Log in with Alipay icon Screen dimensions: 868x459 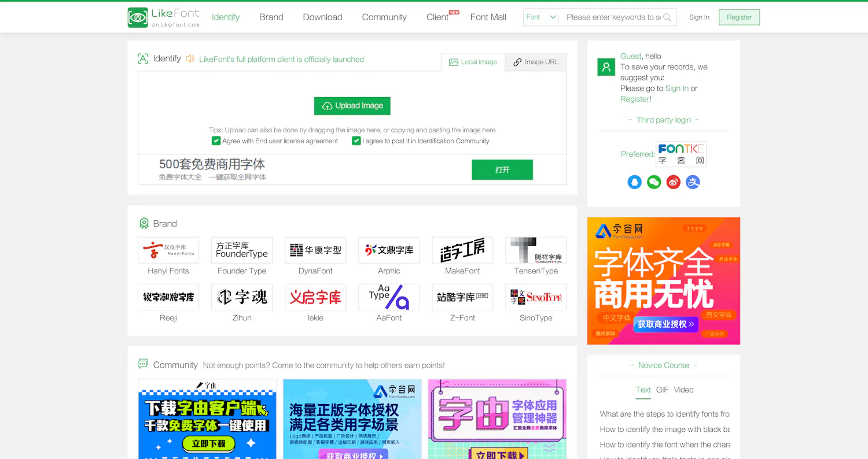tap(693, 182)
